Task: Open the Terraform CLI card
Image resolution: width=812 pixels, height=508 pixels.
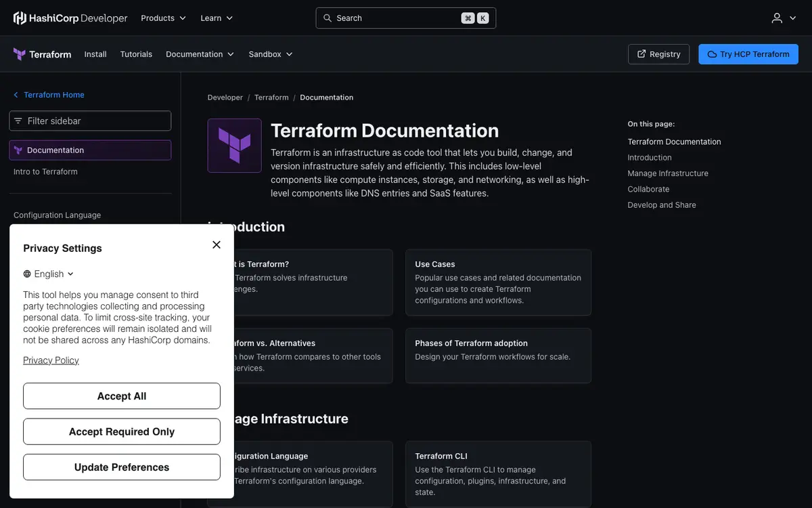Action: click(498, 474)
